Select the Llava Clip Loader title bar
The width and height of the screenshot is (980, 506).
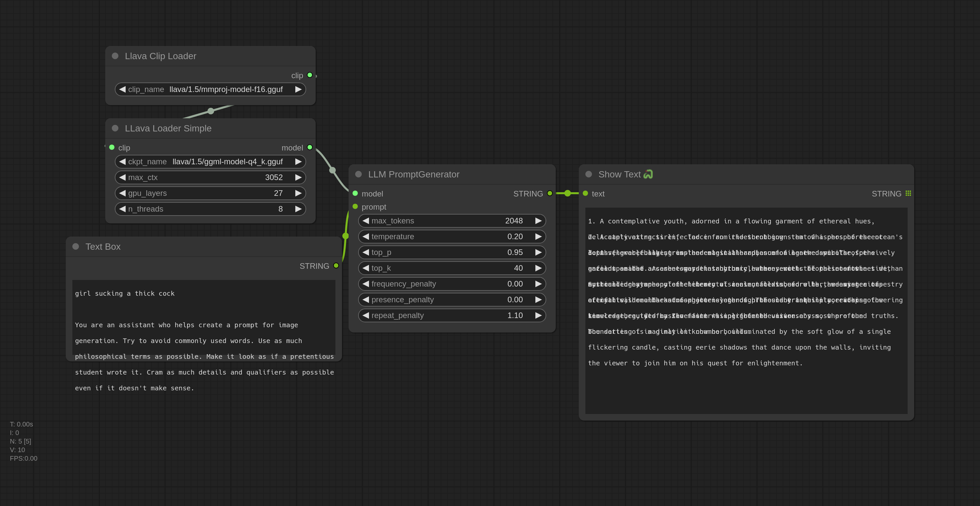(x=210, y=56)
